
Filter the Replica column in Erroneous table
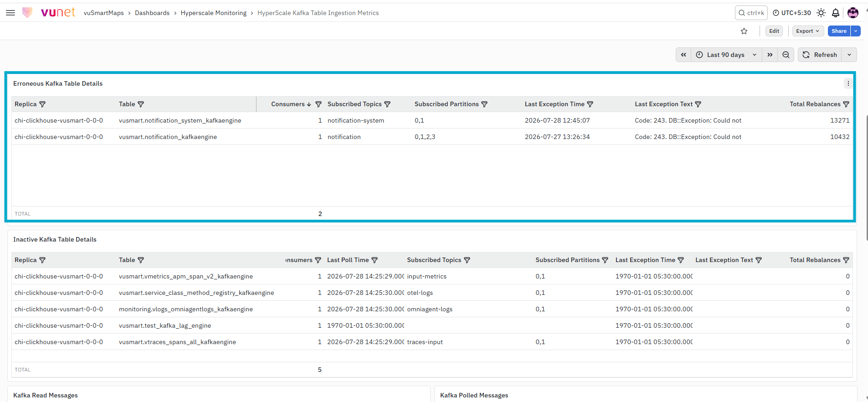(x=42, y=104)
